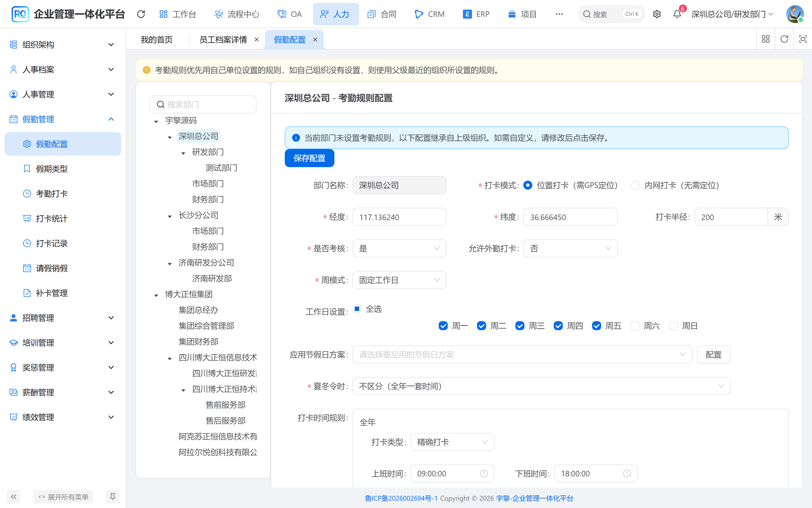Open the settings gear in top bar
Image resolution: width=812 pixels, height=508 pixels.
(x=657, y=14)
